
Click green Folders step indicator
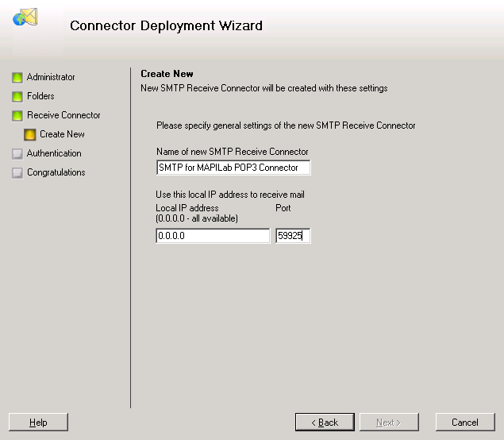coord(17,96)
